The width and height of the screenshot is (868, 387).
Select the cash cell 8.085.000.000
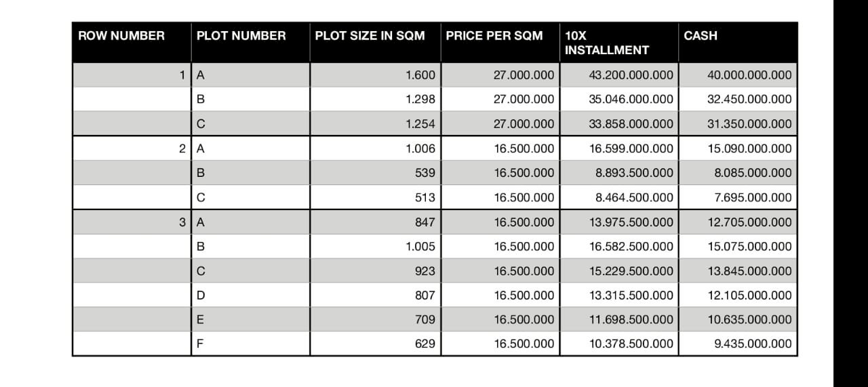(753, 173)
